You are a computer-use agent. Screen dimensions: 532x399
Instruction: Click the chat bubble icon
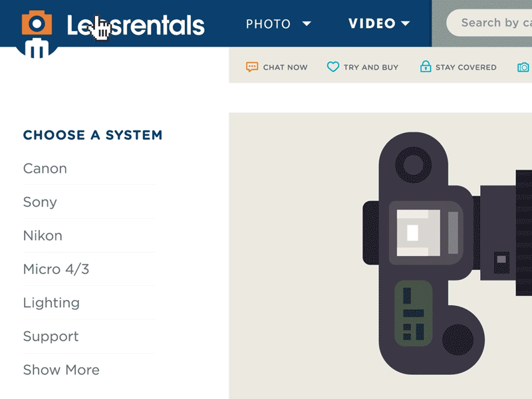point(252,67)
